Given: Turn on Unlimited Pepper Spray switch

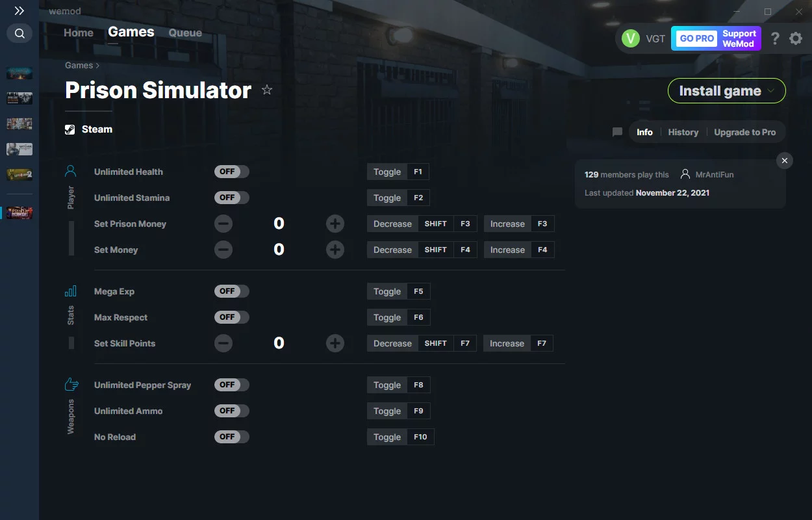Looking at the screenshot, I should pos(232,385).
